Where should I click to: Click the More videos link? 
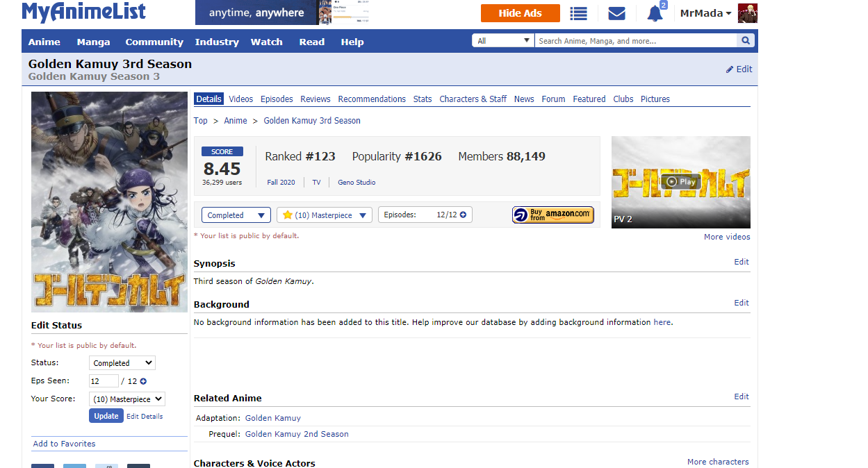pos(727,237)
